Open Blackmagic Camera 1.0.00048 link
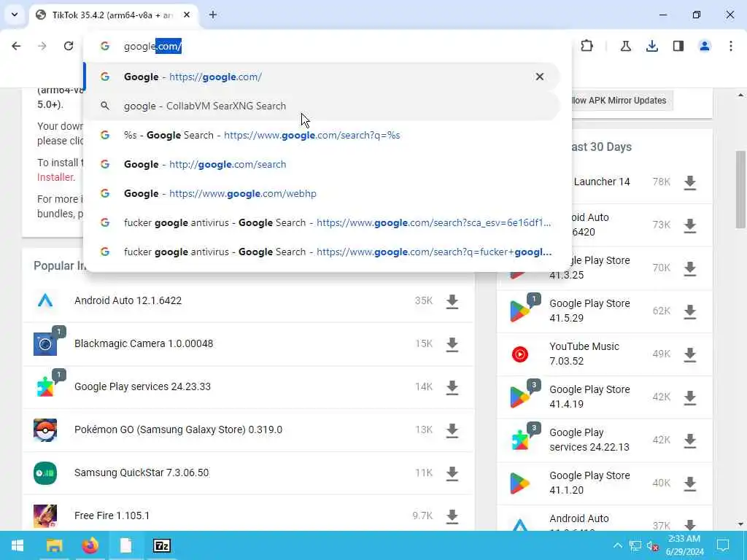Viewport: 747px width, 560px height. click(x=144, y=343)
